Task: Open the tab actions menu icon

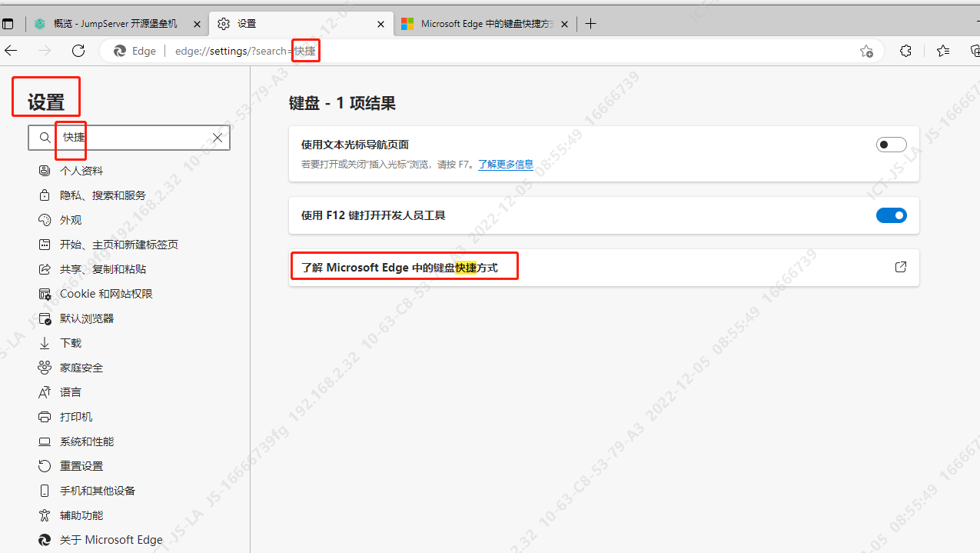Action: pos(8,24)
